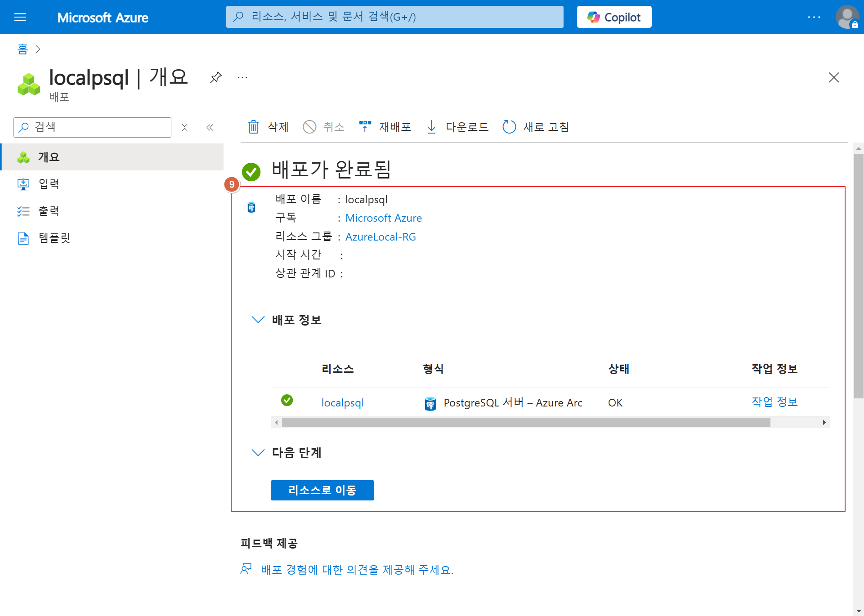
Task: Open the hamburger portal menu
Action: coord(20,17)
